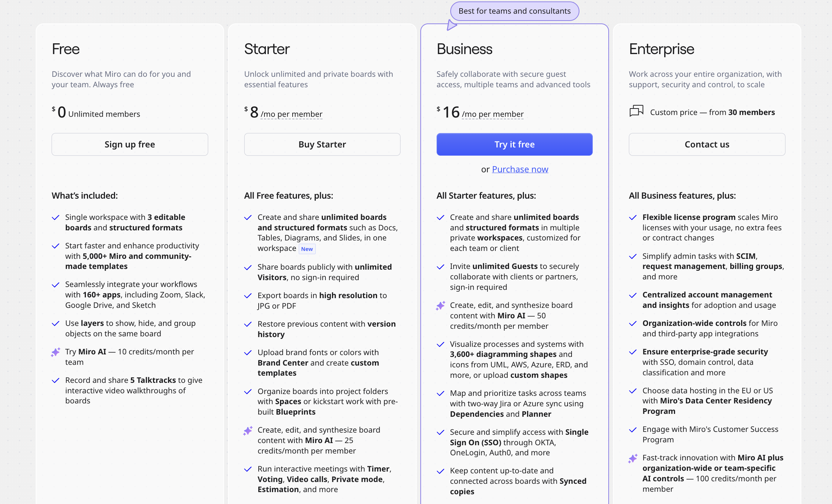Screen dimensions: 832x504
Task: Click the Miro AI plus sparkle icon in Enterprise
Action: (x=633, y=458)
